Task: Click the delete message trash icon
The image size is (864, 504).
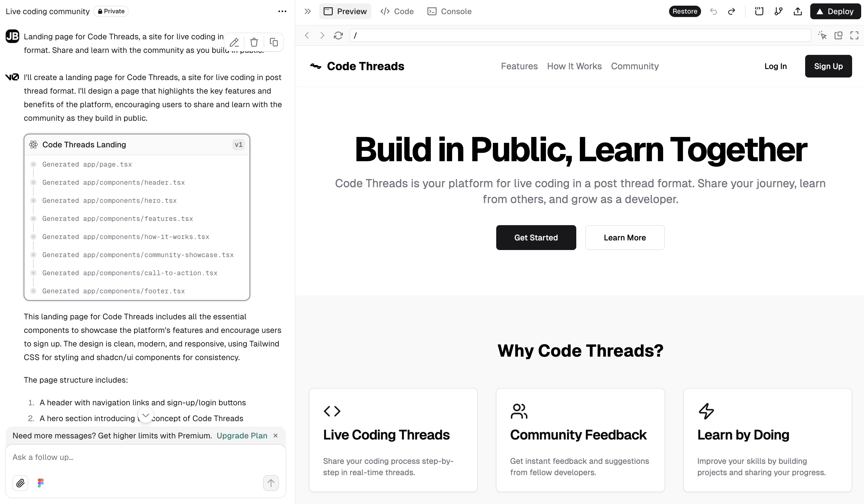Action: 254,42
